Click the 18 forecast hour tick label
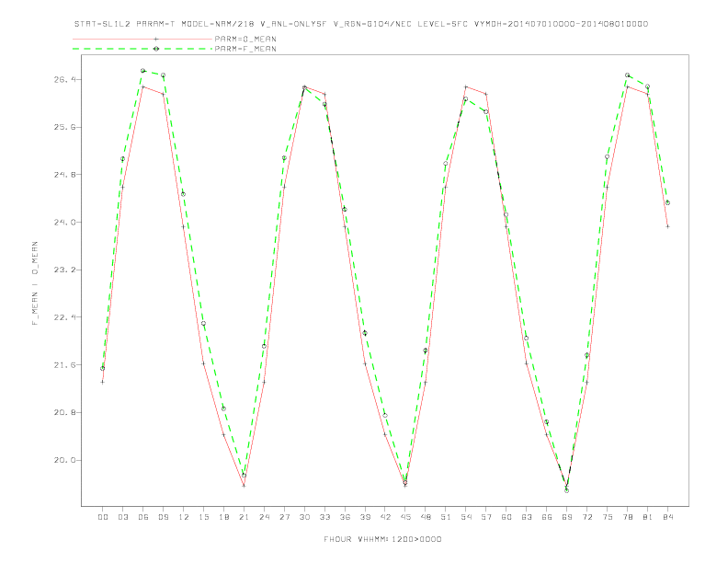Image resolution: width=728 pixels, height=563 pixels. click(x=223, y=517)
